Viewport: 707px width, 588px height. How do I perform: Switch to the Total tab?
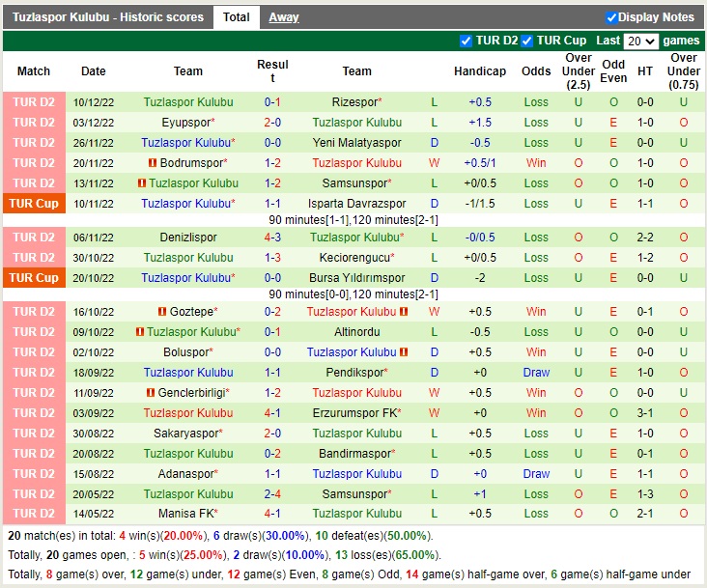click(237, 17)
